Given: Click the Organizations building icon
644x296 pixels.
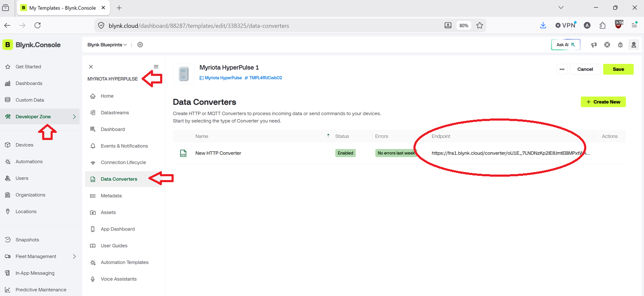Looking at the screenshot, I should 8,195.
